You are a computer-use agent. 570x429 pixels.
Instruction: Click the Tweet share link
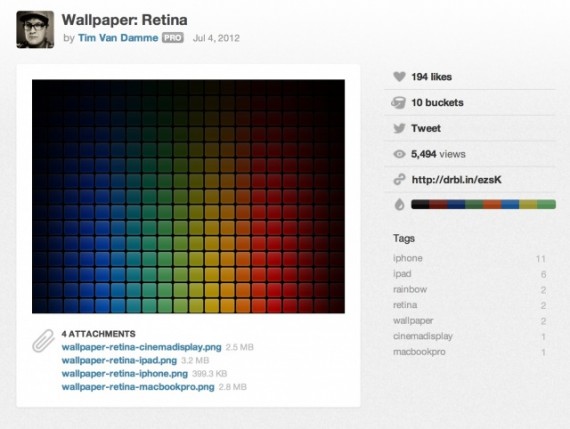coord(426,128)
